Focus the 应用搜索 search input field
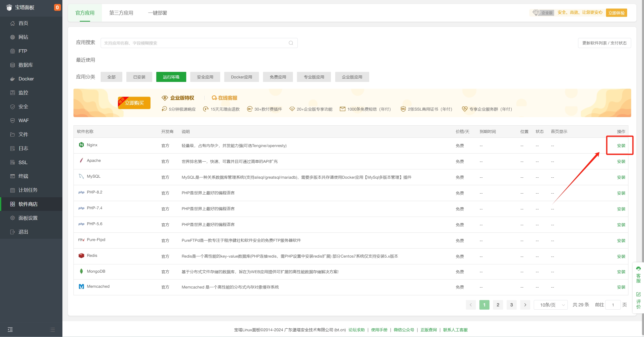 [x=194, y=43]
